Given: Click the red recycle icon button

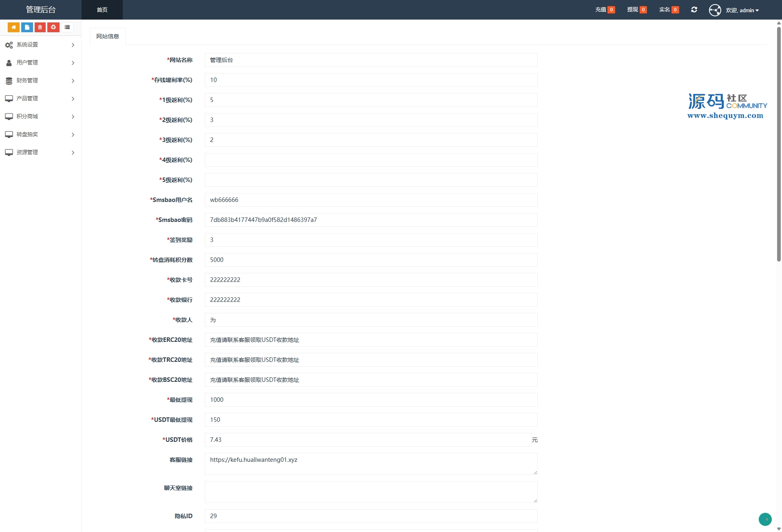Looking at the screenshot, I should (x=53, y=27).
